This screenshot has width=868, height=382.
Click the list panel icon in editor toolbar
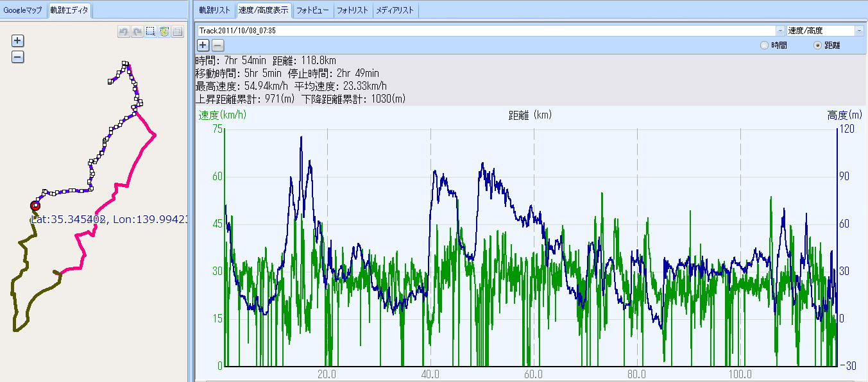coord(178,31)
